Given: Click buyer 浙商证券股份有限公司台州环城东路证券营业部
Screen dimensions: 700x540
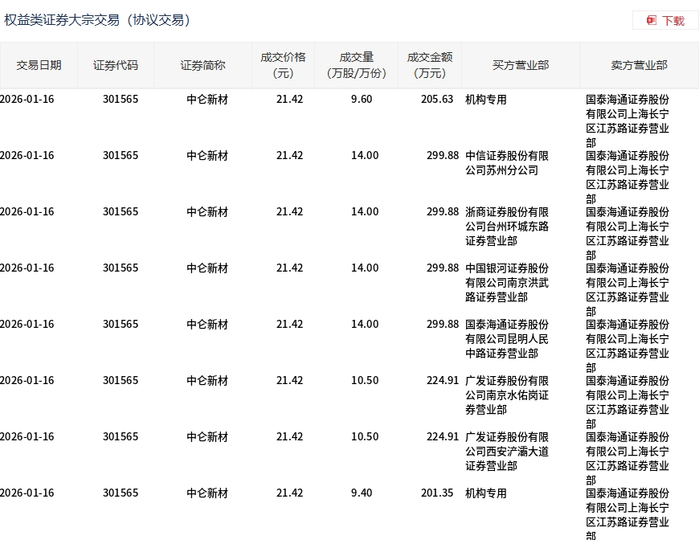Looking at the screenshot, I should coord(507,226).
